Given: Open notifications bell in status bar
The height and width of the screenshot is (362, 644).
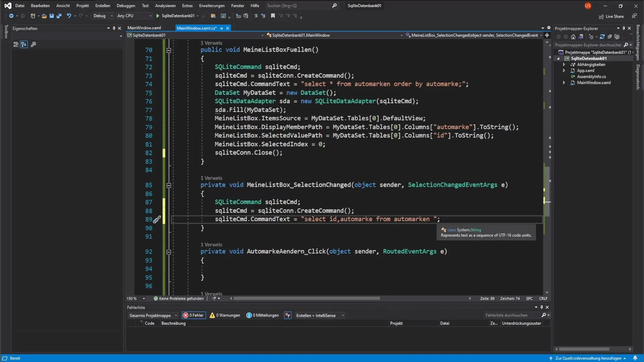Looking at the screenshot, I should click(635, 358).
